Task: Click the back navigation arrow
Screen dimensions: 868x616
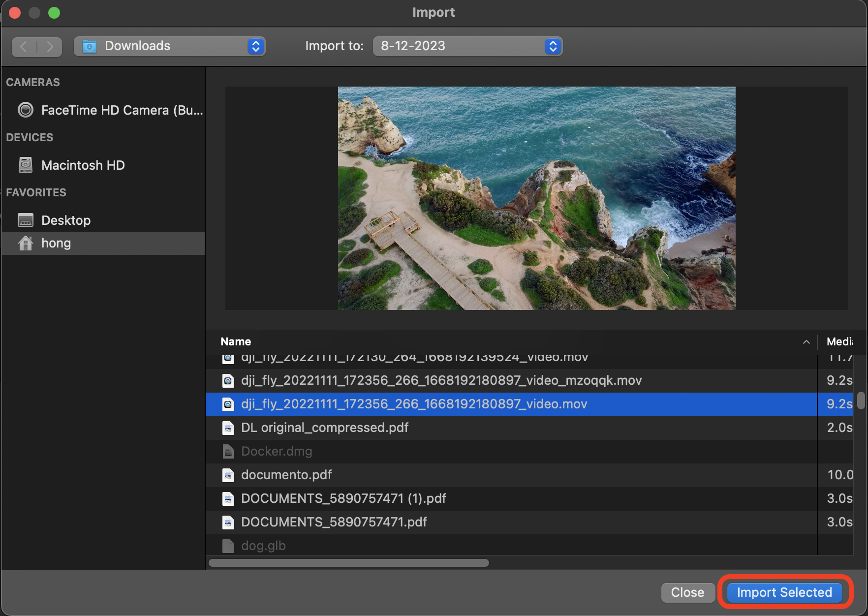Action: pyautogui.click(x=23, y=47)
